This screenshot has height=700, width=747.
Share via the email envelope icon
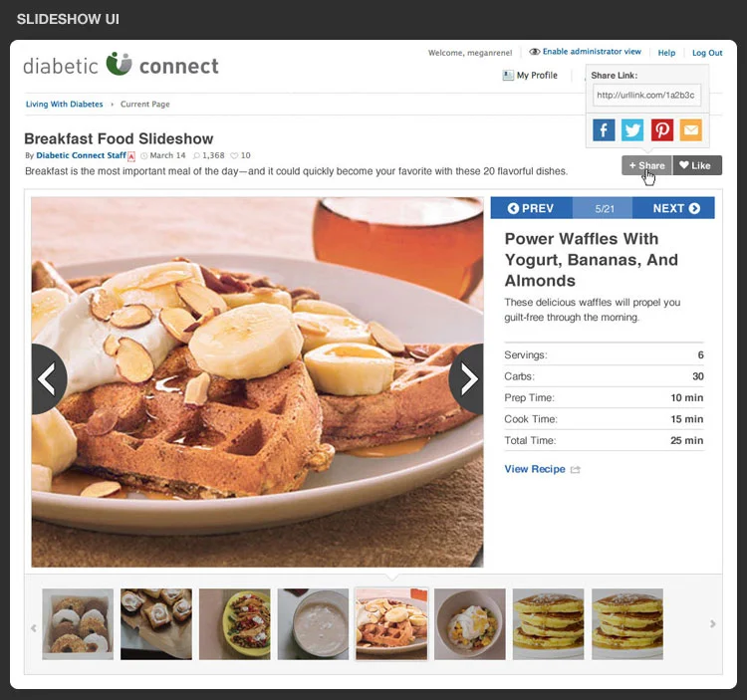tap(691, 130)
